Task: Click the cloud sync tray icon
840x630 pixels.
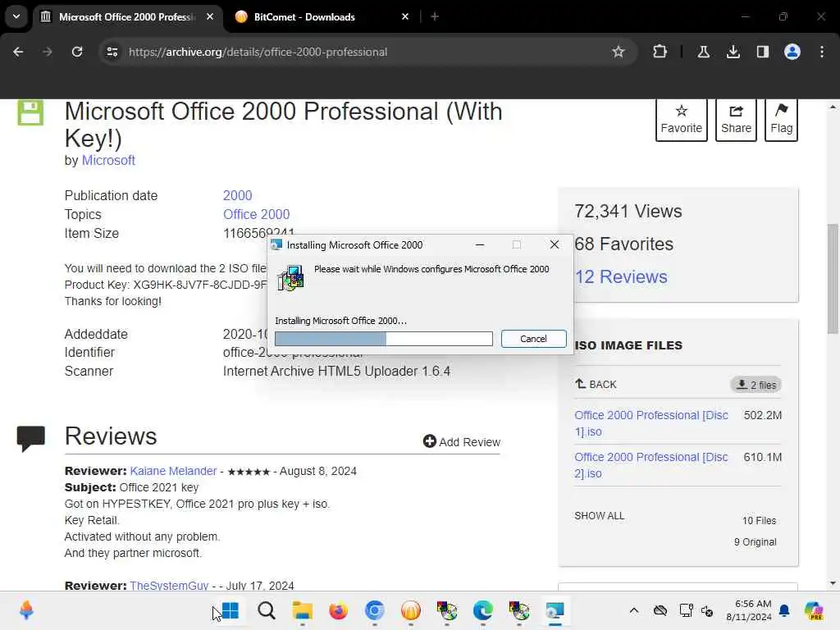Action: pyautogui.click(x=660, y=610)
